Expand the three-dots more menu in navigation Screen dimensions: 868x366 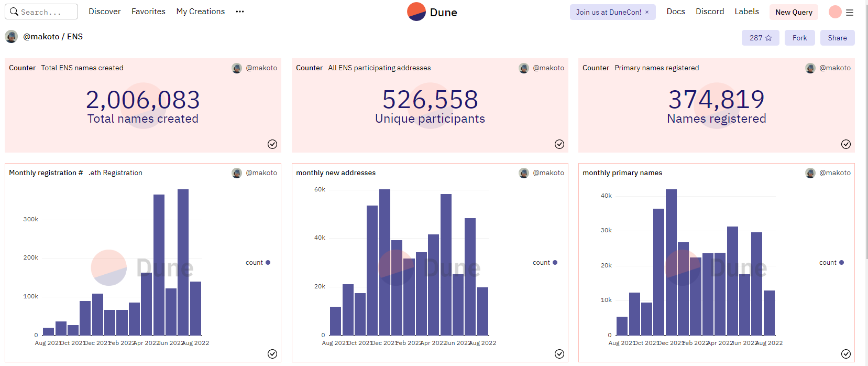(240, 12)
